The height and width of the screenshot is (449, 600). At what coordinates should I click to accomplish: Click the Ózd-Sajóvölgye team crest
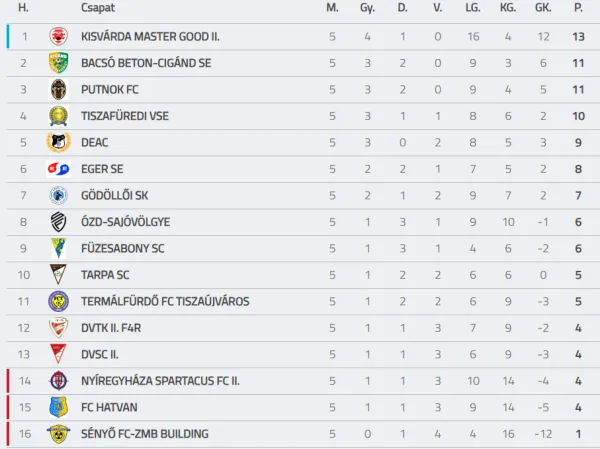pyautogui.click(x=59, y=222)
